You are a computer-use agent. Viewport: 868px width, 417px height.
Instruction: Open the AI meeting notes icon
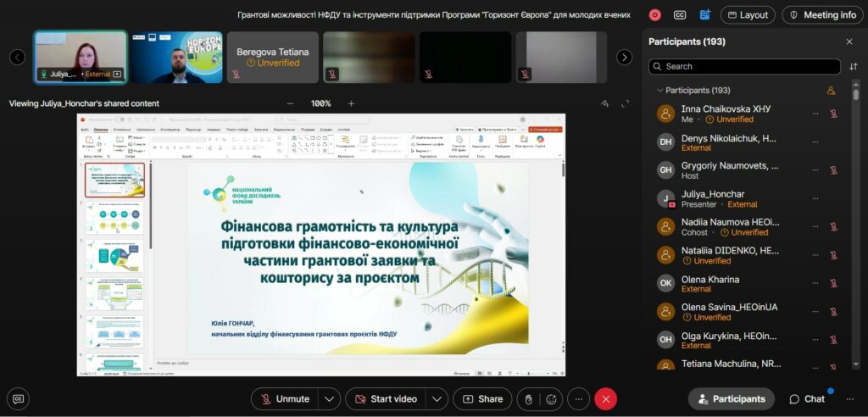(x=704, y=14)
